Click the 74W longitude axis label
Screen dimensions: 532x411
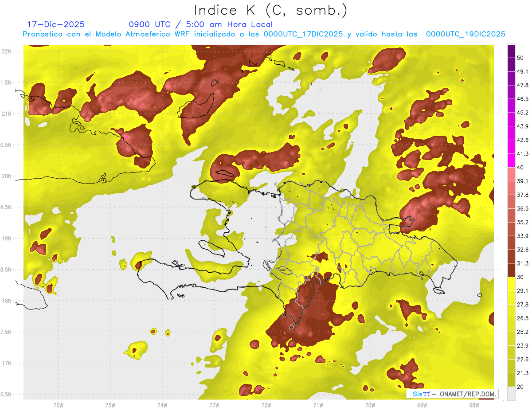(x=162, y=405)
